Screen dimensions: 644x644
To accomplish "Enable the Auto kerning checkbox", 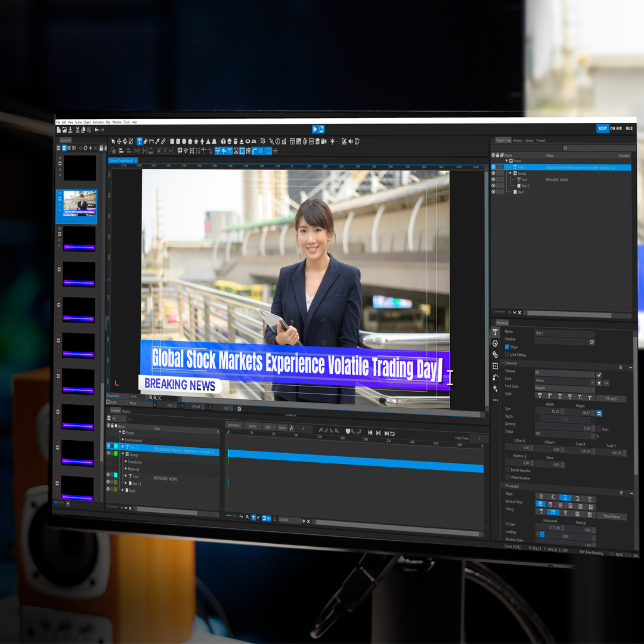I will coord(599,429).
